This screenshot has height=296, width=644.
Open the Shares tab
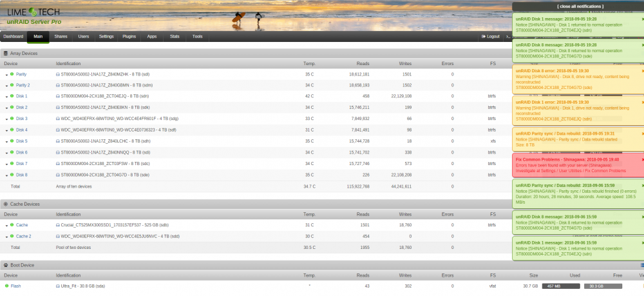61,37
